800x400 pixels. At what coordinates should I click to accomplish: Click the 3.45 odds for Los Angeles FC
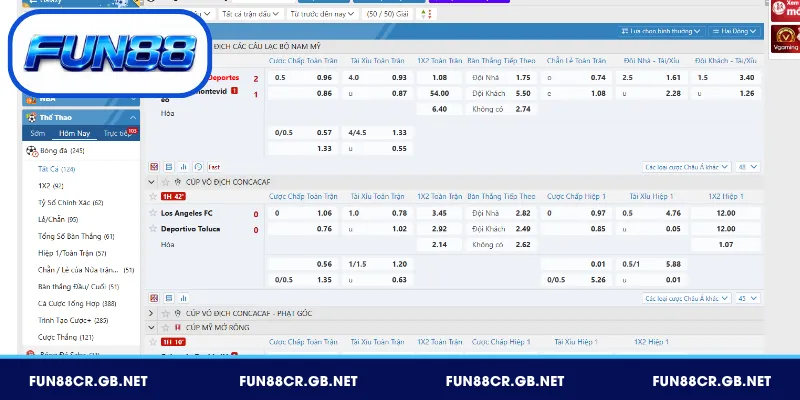pos(439,213)
